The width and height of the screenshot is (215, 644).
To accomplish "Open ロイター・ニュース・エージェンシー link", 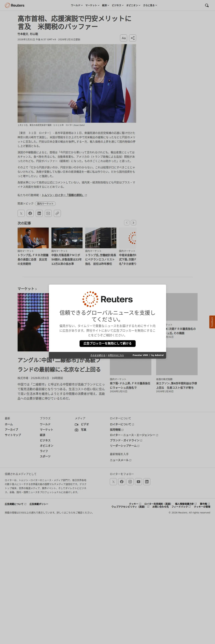I will [x=134, y=435].
